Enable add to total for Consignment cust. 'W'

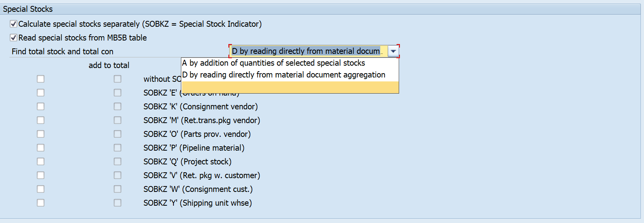(x=117, y=189)
